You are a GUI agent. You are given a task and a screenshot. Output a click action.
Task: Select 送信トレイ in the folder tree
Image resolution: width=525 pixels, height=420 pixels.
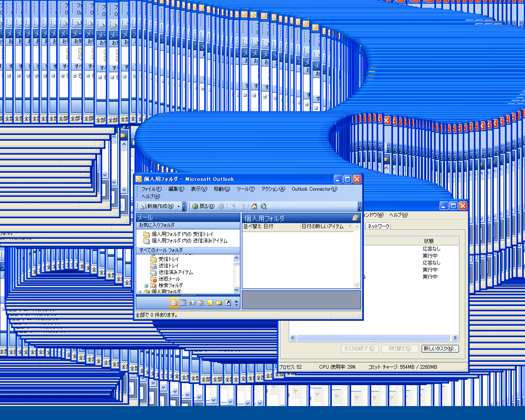tap(169, 266)
